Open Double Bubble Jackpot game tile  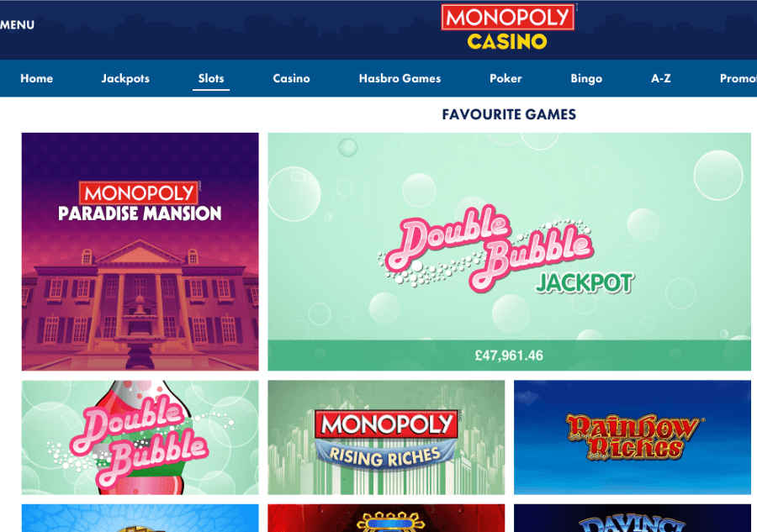pyautogui.click(x=510, y=236)
